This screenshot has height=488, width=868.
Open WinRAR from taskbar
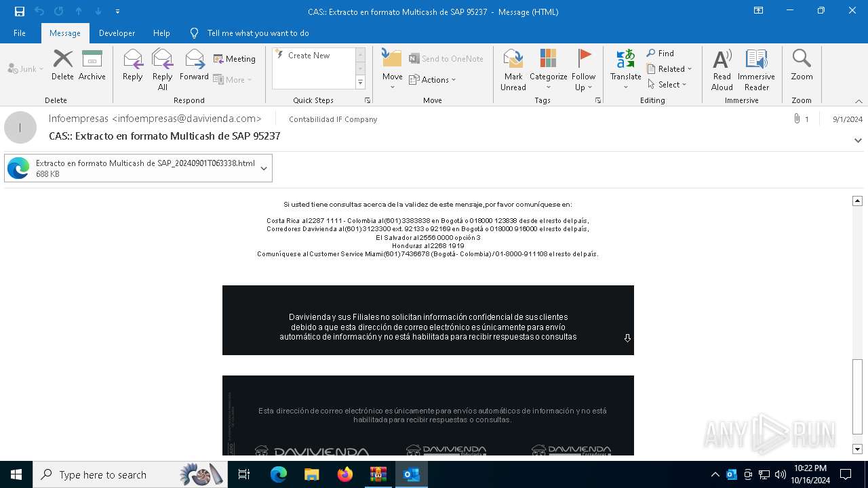(378, 474)
